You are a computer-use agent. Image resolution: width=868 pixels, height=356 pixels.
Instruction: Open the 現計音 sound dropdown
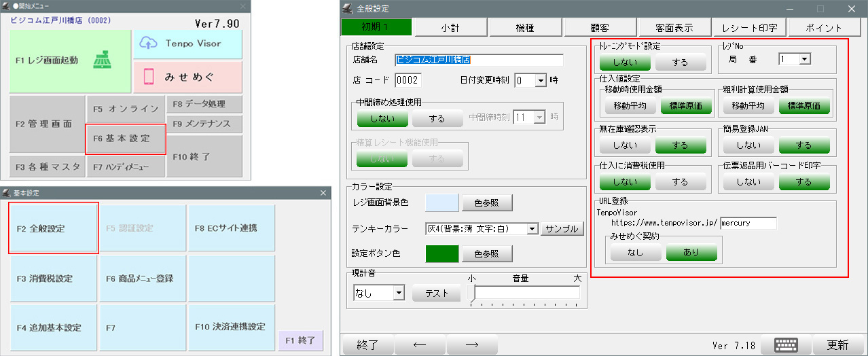(399, 293)
